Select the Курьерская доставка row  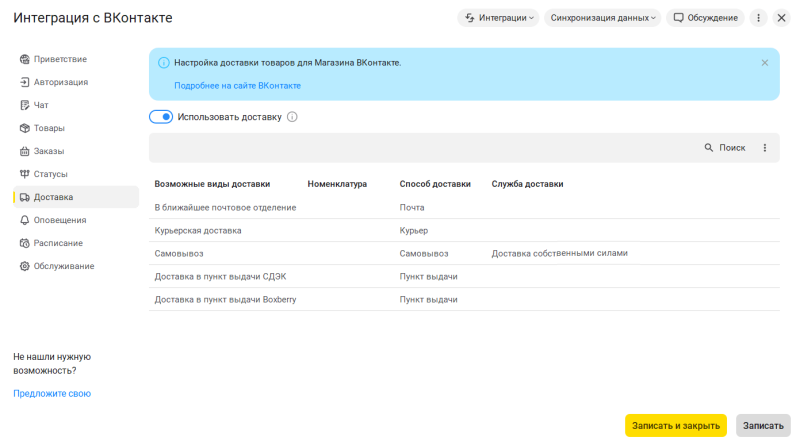click(x=198, y=231)
